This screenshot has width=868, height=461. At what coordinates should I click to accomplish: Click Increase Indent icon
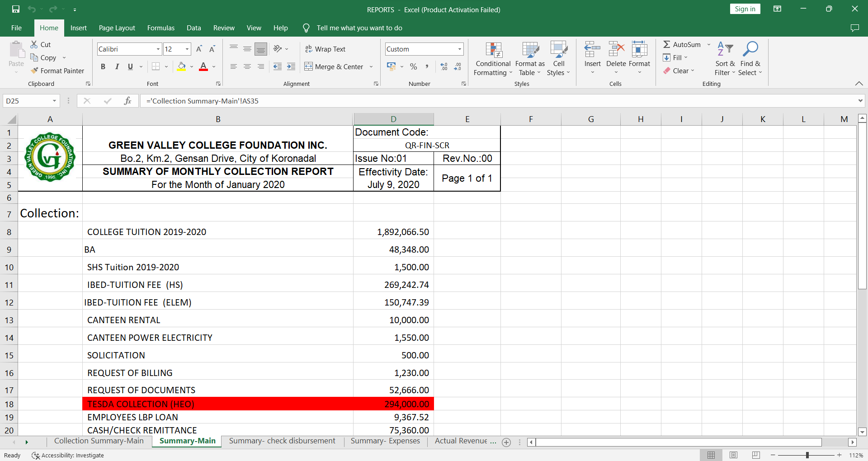(291, 66)
